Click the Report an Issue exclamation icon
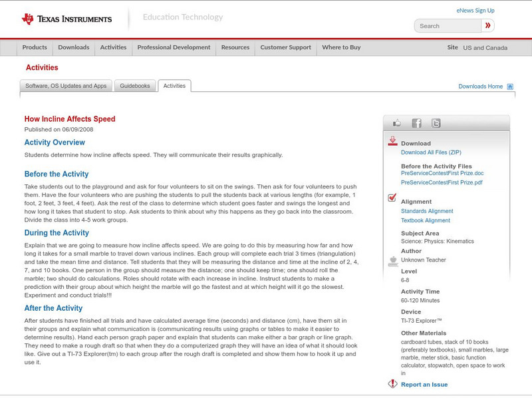The width and height of the screenshot is (532, 398). pos(392,383)
